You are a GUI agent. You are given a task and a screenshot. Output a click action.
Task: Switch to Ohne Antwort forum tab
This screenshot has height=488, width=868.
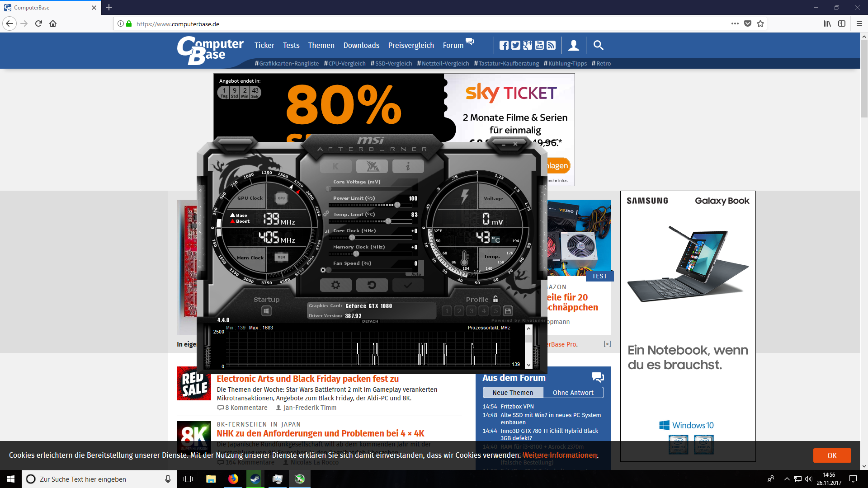pos(573,393)
